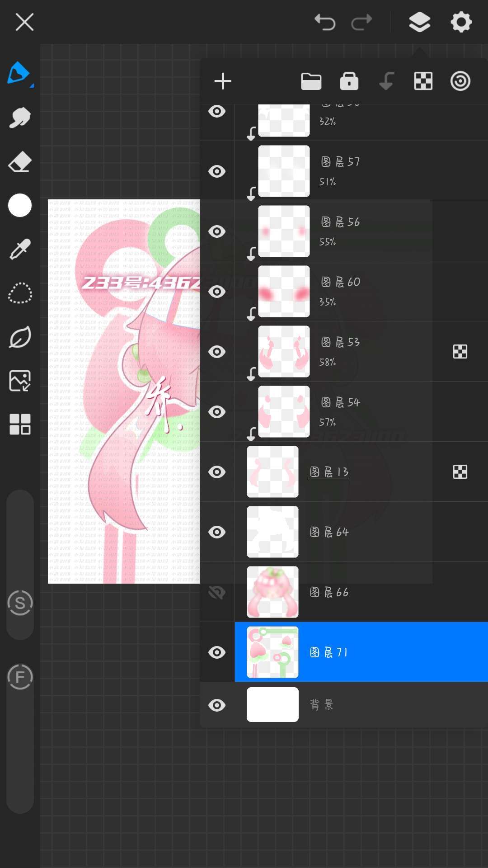The width and height of the screenshot is (488, 868).
Task: Hide selected layer 71
Action: click(217, 652)
